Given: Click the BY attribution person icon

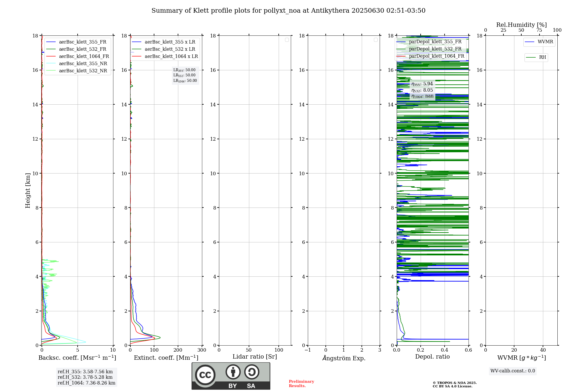Looking at the screenshot, I should (233, 372).
